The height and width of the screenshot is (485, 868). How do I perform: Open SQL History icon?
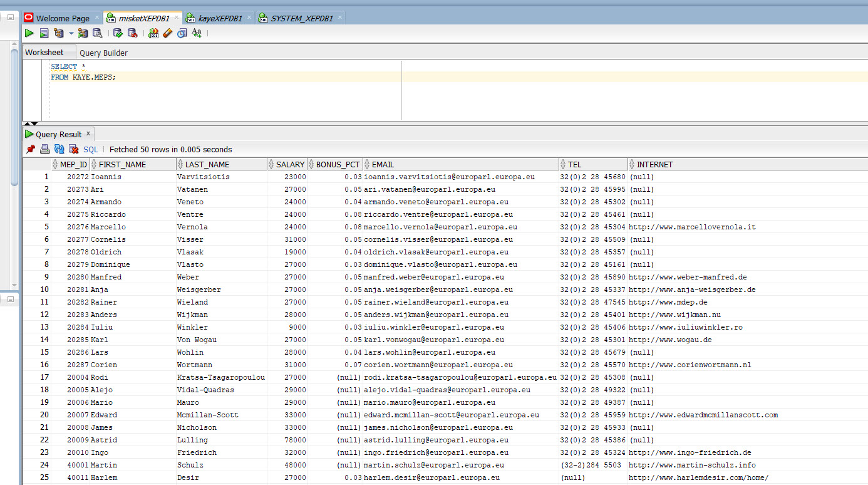click(x=182, y=33)
